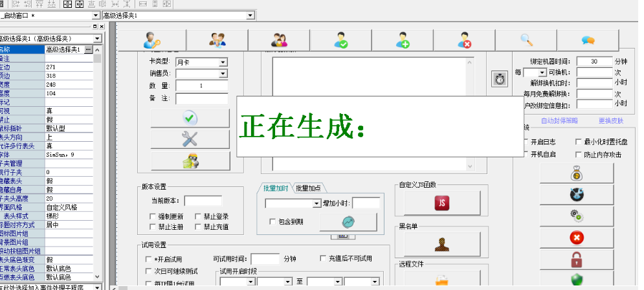
Task: Click the red padlock icon button
Action: (576, 260)
